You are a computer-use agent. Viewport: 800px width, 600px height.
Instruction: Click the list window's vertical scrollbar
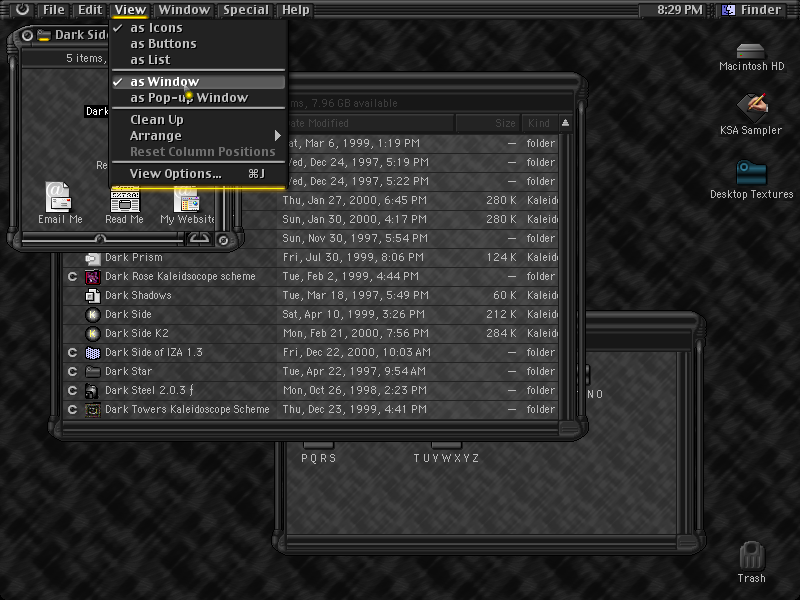(565, 276)
